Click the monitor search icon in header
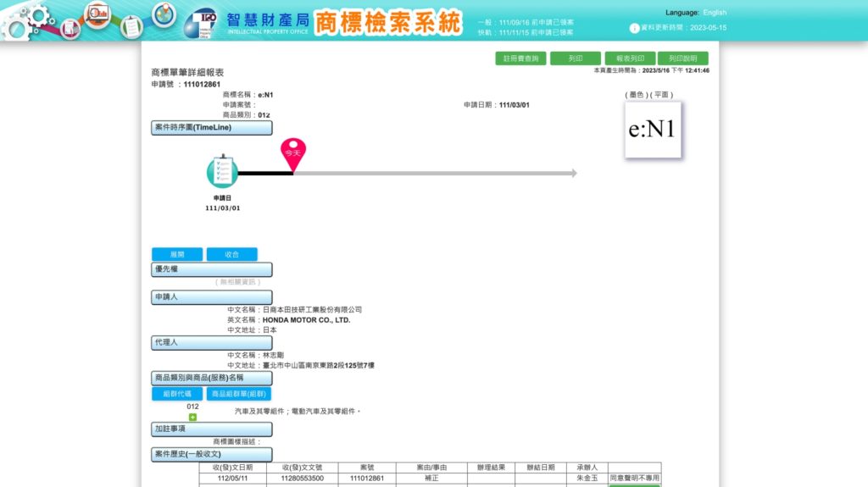This screenshot has width=868, height=487. pyautogui.click(x=97, y=14)
